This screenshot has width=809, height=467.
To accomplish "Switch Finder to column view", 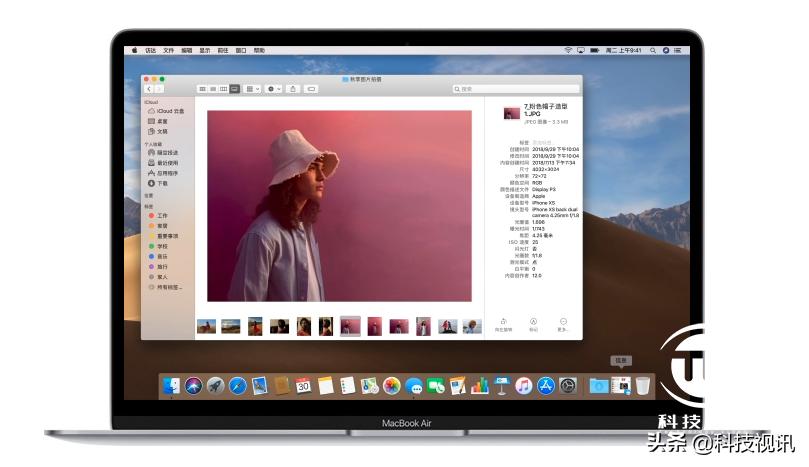I will tap(223, 89).
